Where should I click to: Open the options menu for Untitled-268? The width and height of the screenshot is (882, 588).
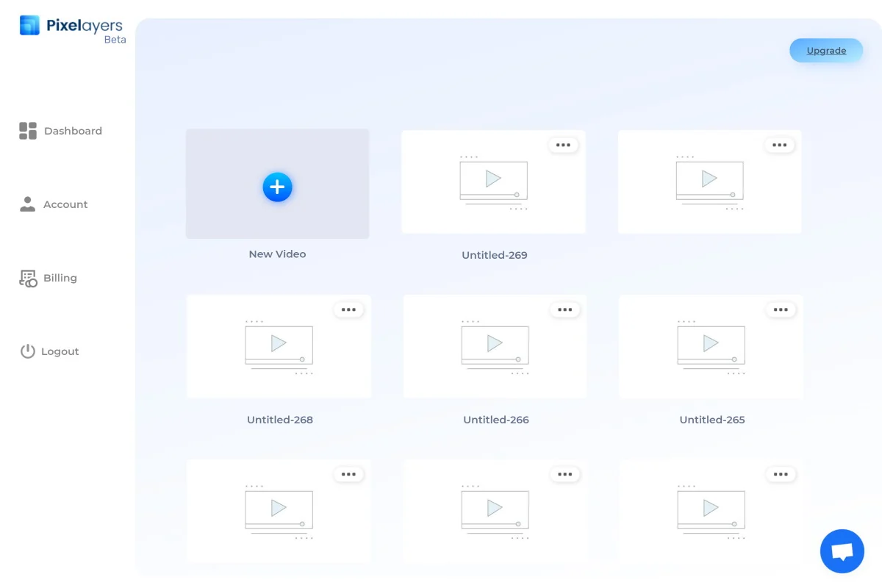pos(348,309)
